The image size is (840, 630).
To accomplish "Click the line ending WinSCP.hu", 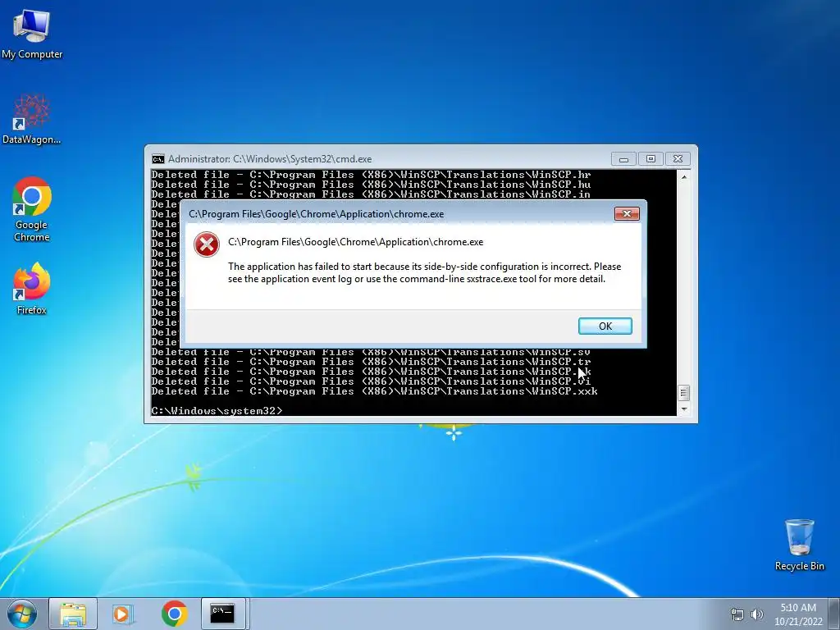I will (x=372, y=185).
